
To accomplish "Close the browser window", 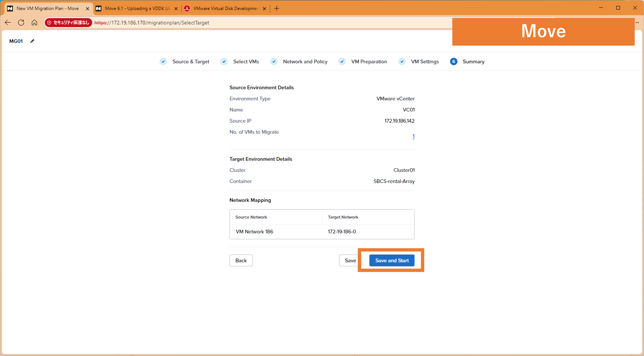I will (635, 8).
